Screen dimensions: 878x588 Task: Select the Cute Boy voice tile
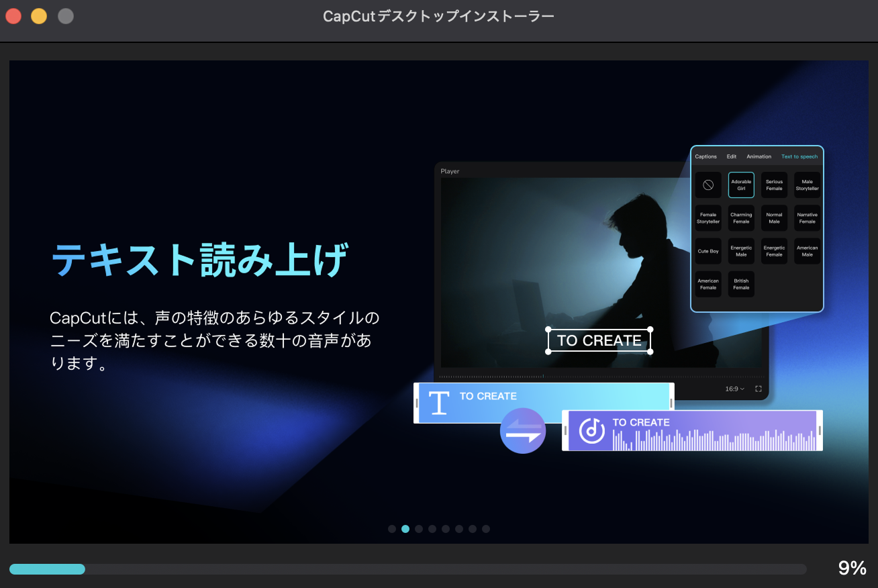click(x=708, y=251)
